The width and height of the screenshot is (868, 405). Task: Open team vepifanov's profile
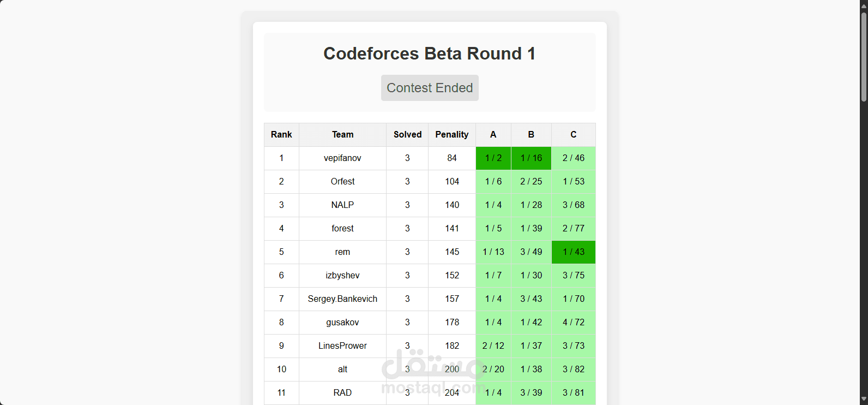pos(342,158)
